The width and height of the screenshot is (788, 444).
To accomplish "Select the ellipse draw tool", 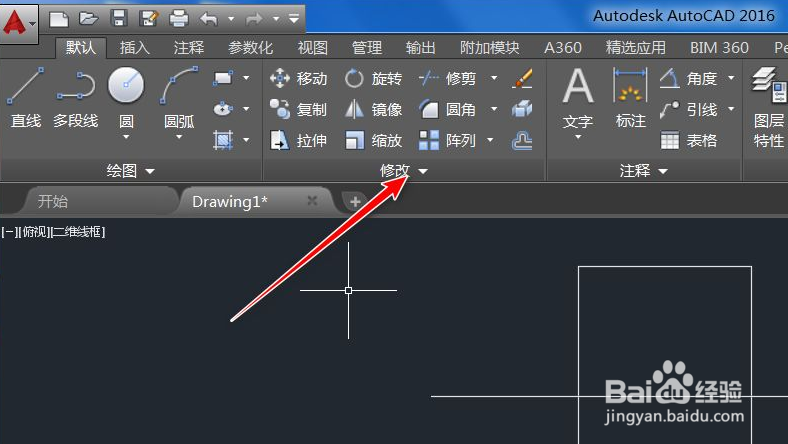I will point(223,109).
